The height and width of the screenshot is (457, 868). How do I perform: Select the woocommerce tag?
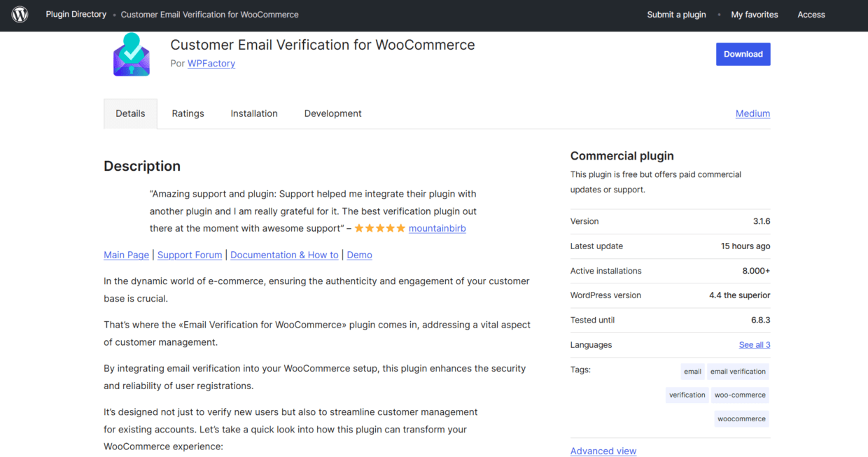[x=741, y=419]
